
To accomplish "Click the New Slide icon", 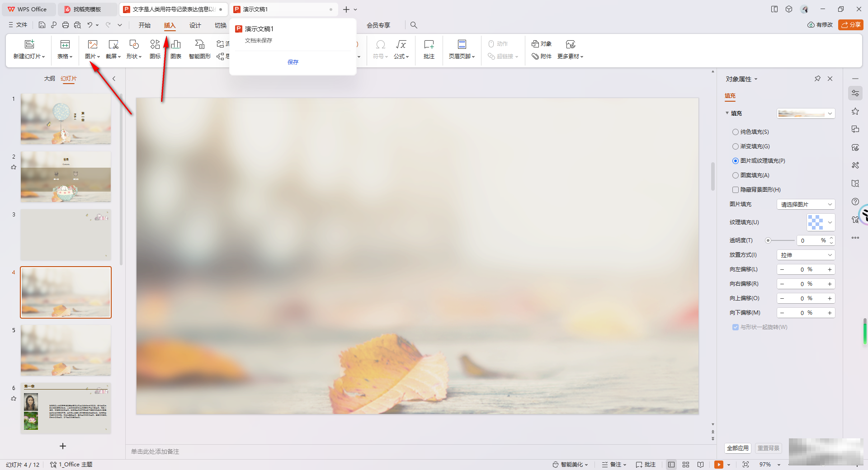I will tap(29, 44).
